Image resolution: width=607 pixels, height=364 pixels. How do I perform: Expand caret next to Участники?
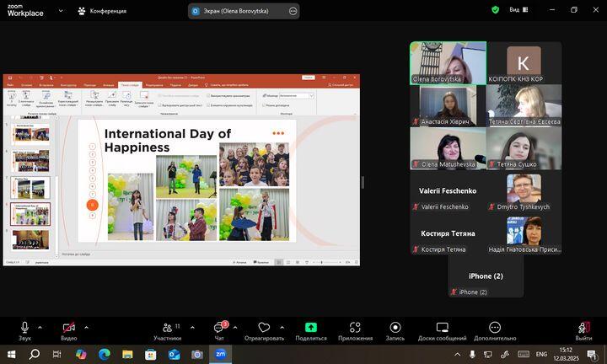click(192, 328)
